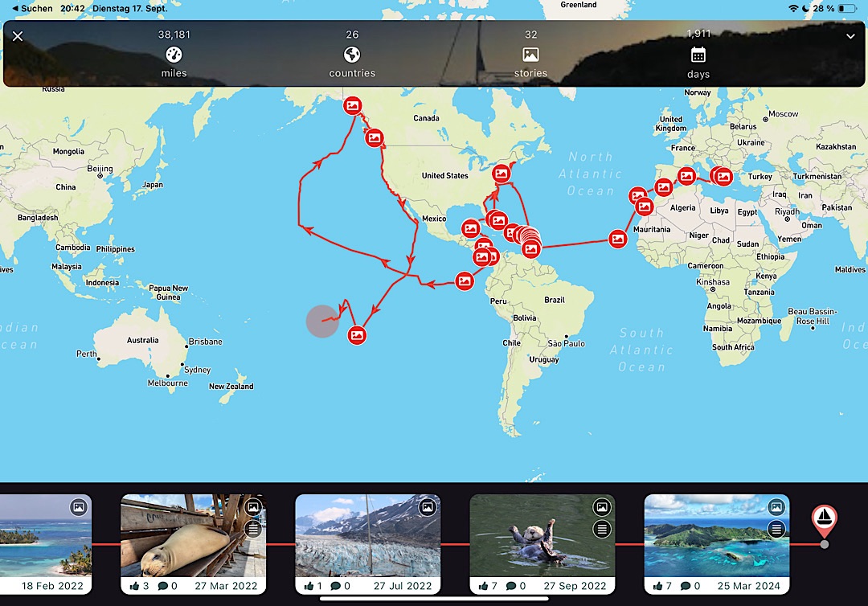This screenshot has width=868, height=606.
Task: Open the stories photo icon
Action: [x=530, y=55]
